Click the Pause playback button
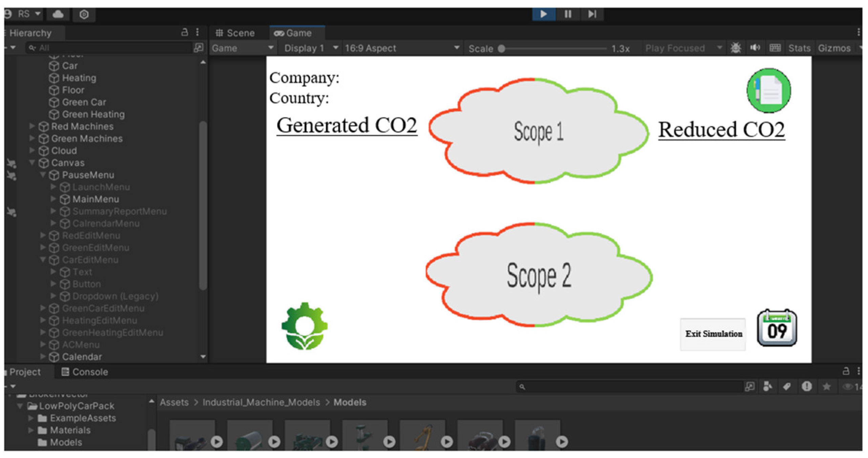868x458 pixels. pyautogui.click(x=568, y=14)
